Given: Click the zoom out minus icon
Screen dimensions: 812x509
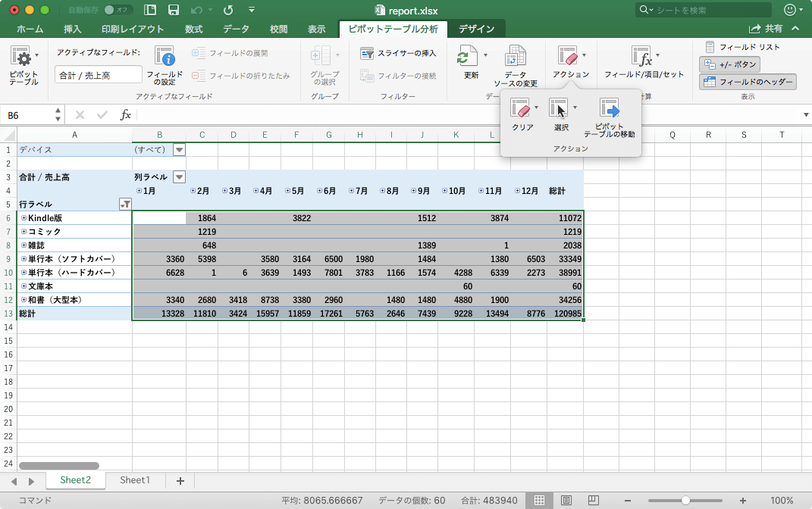Looking at the screenshot, I should point(628,500).
